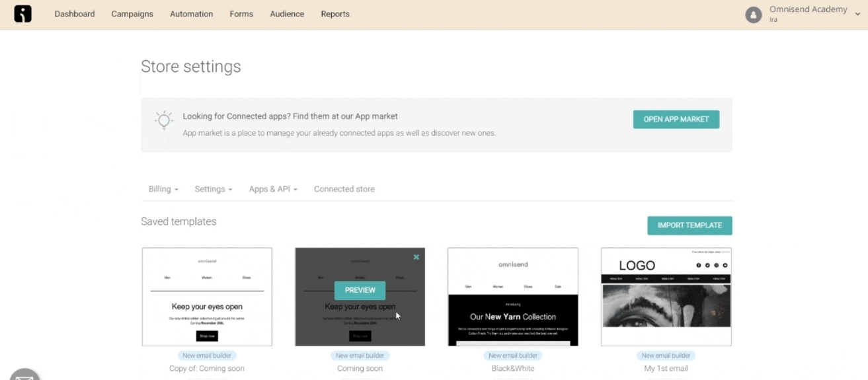The height and width of the screenshot is (380, 868).
Task: Navigate to Campaigns
Action: [x=132, y=14]
